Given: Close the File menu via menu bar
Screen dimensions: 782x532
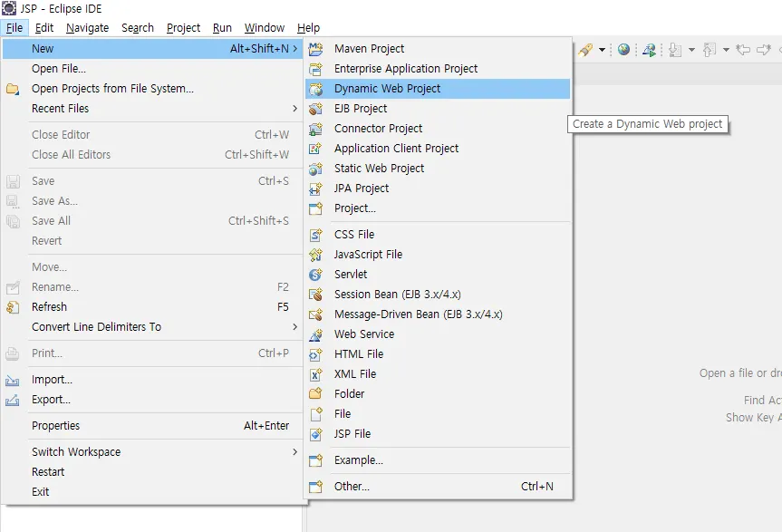Looking at the screenshot, I should click(14, 28).
